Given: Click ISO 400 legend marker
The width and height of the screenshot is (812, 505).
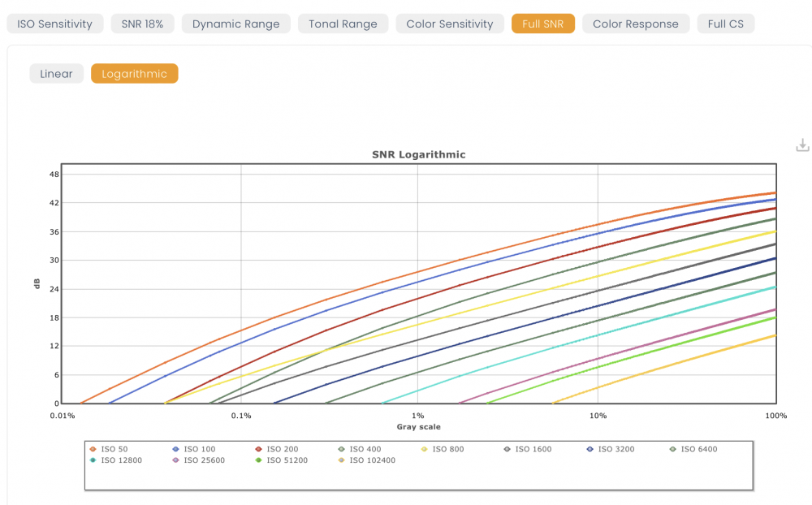Looking at the screenshot, I should pyautogui.click(x=341, y=449).
